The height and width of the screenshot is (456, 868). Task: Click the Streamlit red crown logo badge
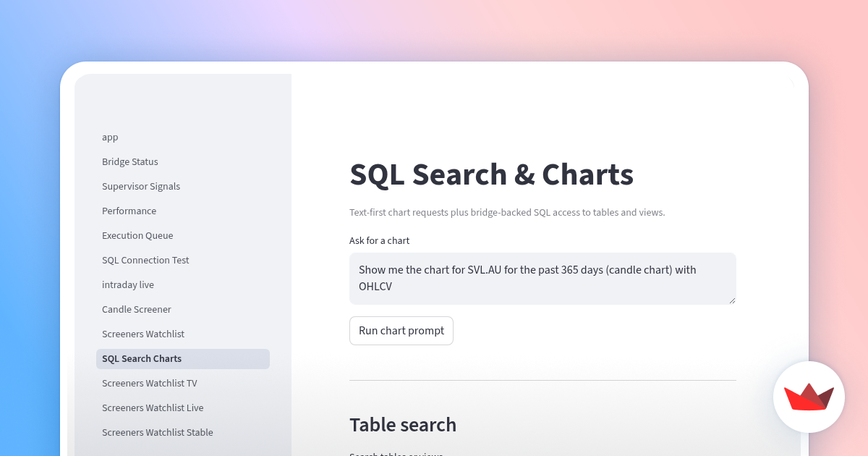pyautogui.click(x=809, y=397)
